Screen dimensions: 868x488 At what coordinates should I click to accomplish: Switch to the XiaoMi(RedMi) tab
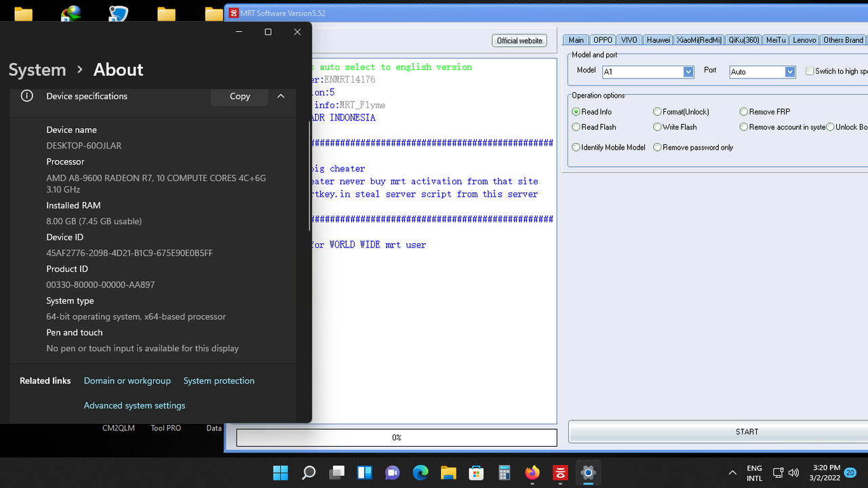click(698, 39)
